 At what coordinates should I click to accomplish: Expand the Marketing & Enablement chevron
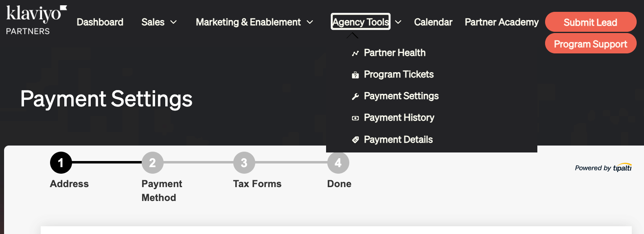click(310, 22)
